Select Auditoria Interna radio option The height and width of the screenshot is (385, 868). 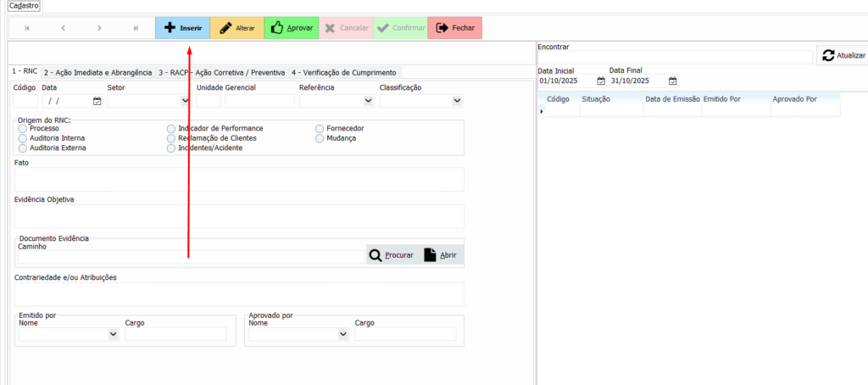[x=22, y=138]
